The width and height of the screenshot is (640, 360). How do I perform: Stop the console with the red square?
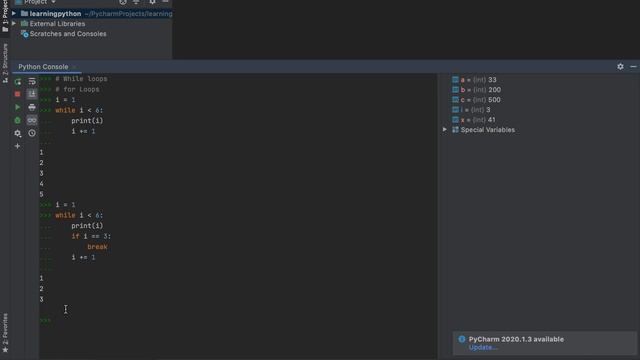(x=18, y=94)
